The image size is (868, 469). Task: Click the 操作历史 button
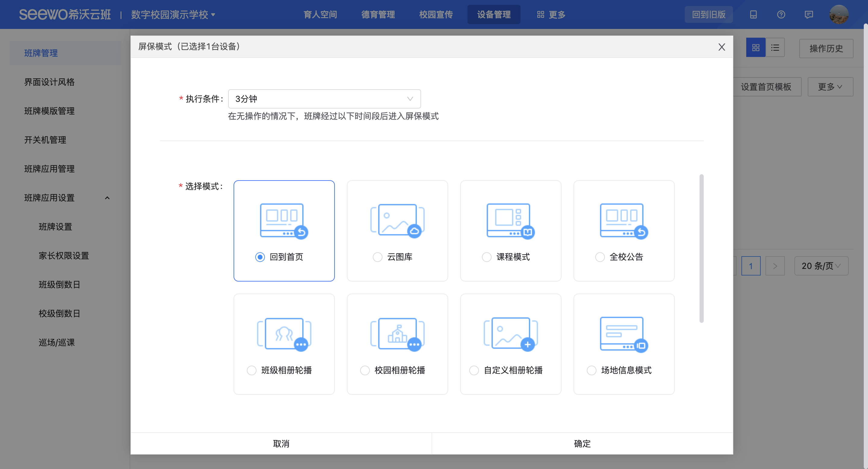click(x=826, y=49)
